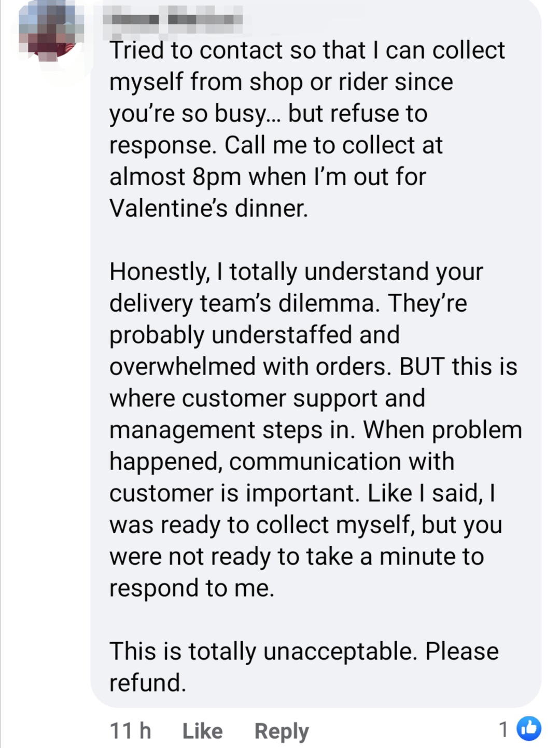560x748 pixels.
Task: Tap the "delivery team's dilemma" line
Action: (x=288, y=303)
